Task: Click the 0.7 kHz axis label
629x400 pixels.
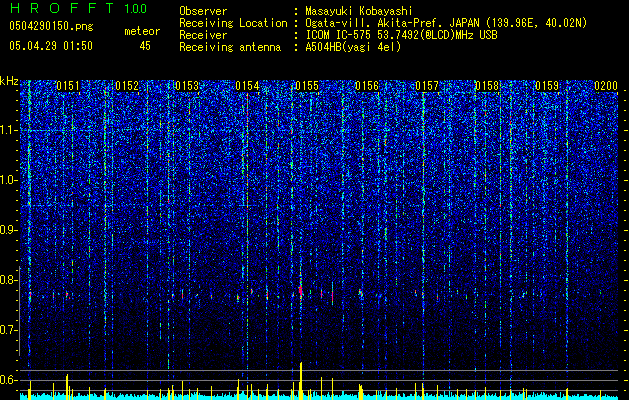Action: (x=9, y=330)
